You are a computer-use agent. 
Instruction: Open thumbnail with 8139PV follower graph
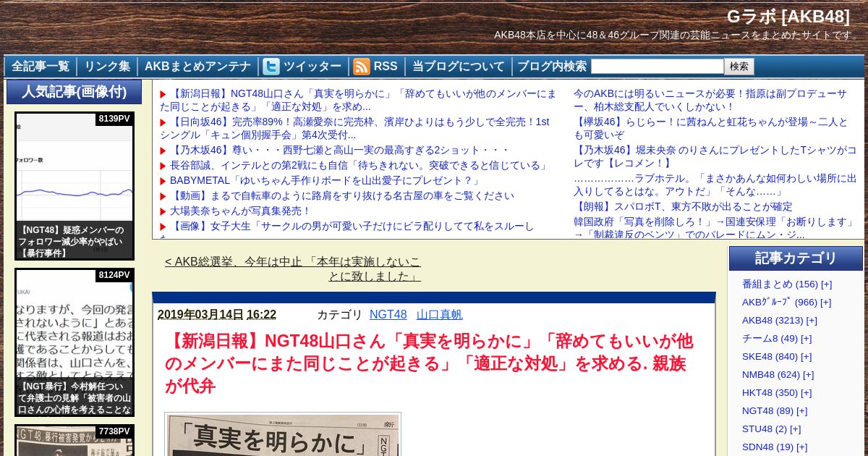tap(75, 186)
